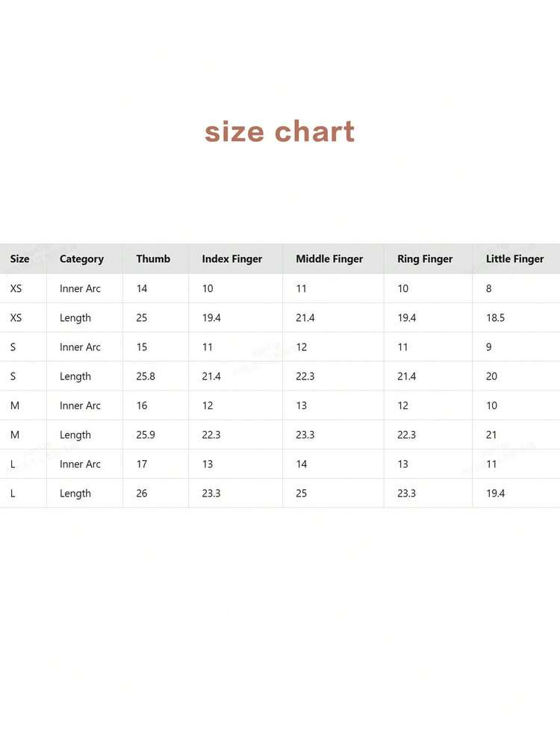Select the Index Finger column header
The image size is (560, 746).
tap(232, 259)
